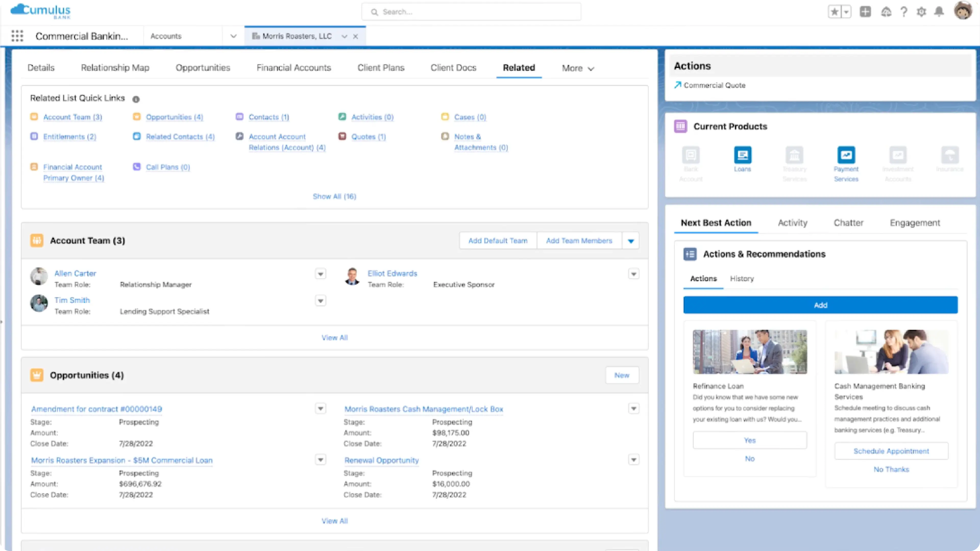Click the Opportunities section crown icon
This screenshot has width=980, height=551.
click(x=36, y=375)
